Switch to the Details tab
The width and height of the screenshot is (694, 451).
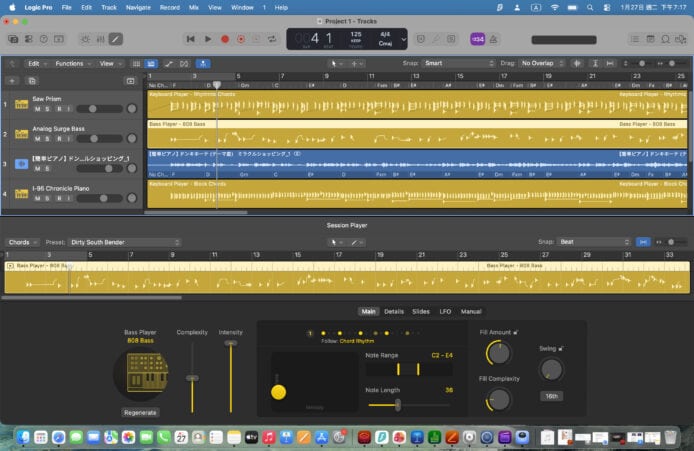394,311
